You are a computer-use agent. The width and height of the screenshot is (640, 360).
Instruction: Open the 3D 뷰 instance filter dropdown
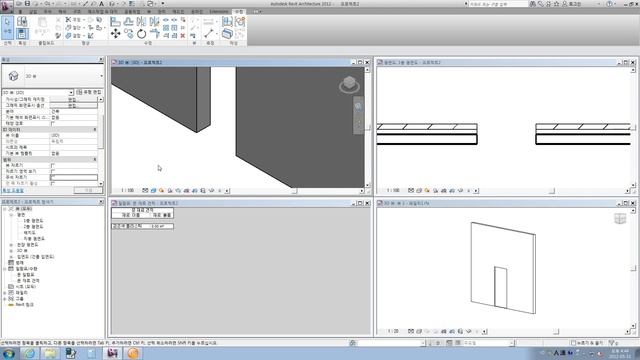click(x=71, y=93)
